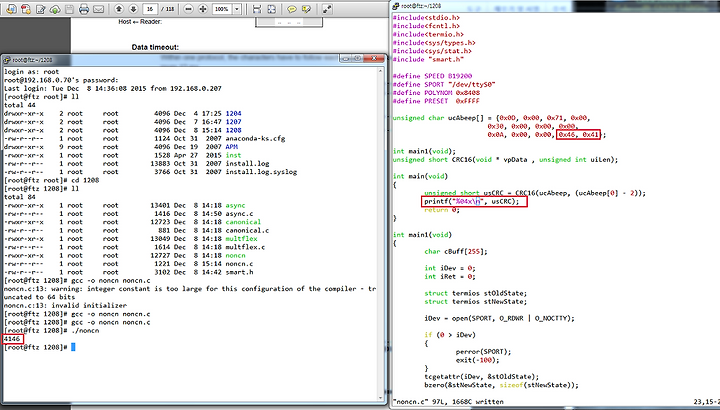Click the APM directory entry
This screenshot has height=410, width=720.
tap(231, 147)
